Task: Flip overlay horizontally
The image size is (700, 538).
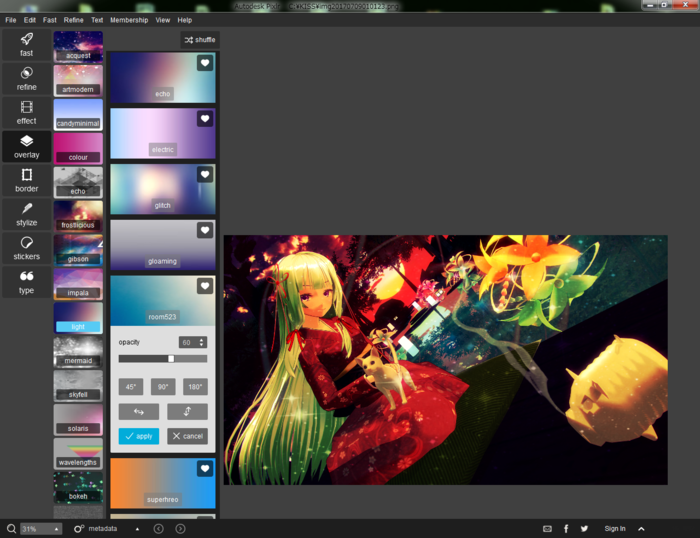Action: click(139, 412)
